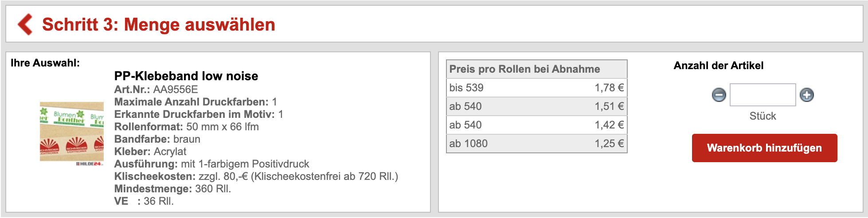Click the quantity input field
Screen dimensions: 868x218
pyautogui.click(x=762, y=95)
